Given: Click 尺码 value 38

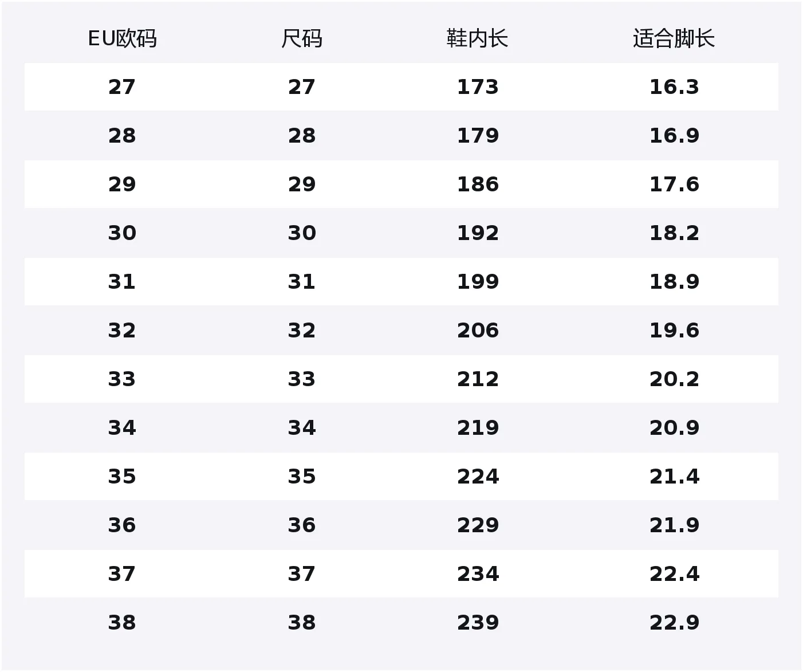Looking at the screenshot, I should [302, 623].
